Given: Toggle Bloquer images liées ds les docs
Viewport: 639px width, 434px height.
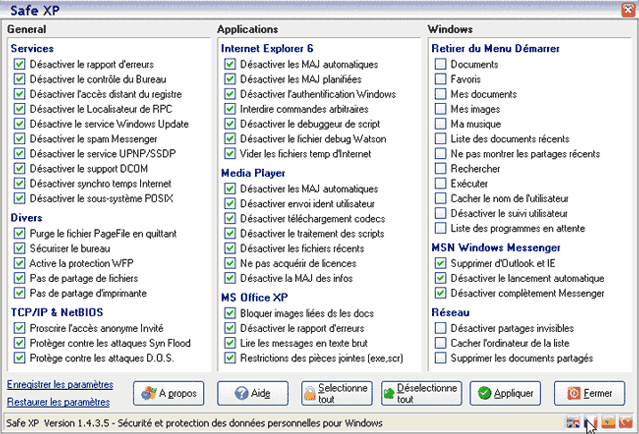Looking at the screenshot, I should pyautogui.click(x=230, y=313).
